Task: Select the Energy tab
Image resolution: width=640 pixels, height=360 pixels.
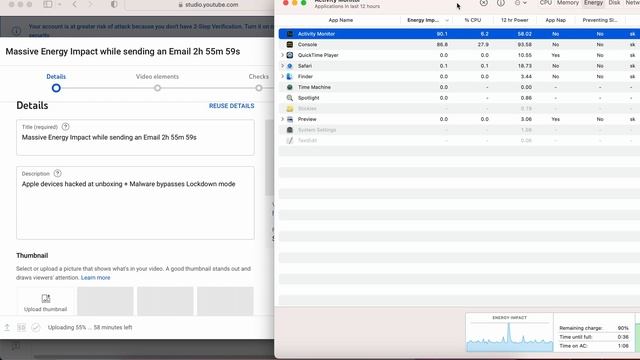Action: pos(593,3)
